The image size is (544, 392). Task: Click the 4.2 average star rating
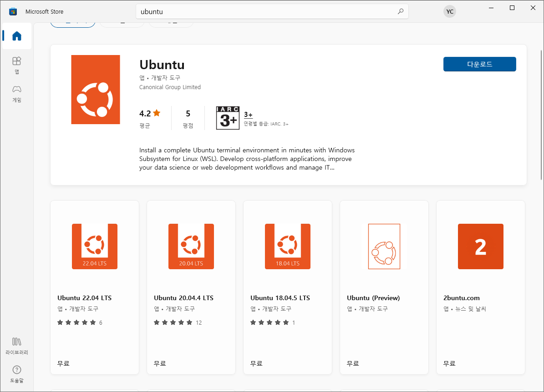click(x=150, y=113)
